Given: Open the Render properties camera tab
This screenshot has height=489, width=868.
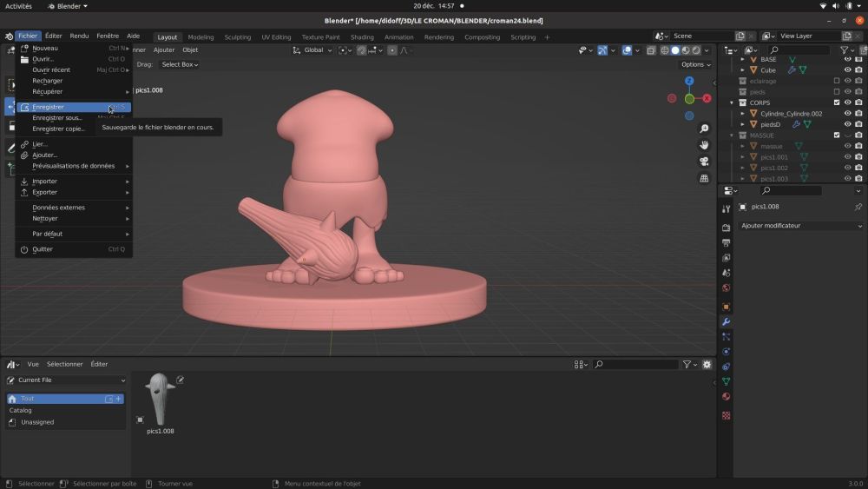Looking at the screenshot, I should click(x=726, y=228).
